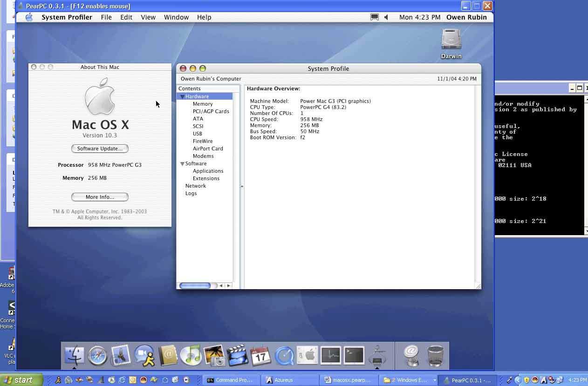
Task: Launch QuickTime Player from dock
Action: pos(284,356)
